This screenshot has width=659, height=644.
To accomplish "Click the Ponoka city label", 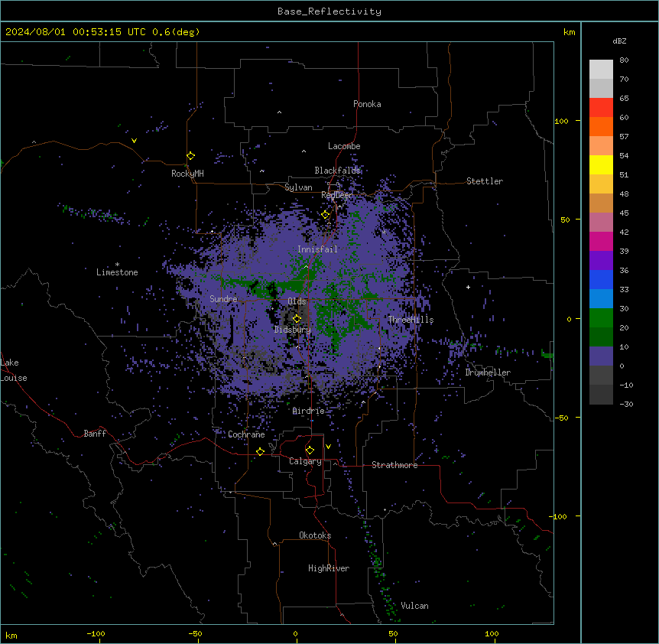I will pyautogui.click(x=367, y=104).
